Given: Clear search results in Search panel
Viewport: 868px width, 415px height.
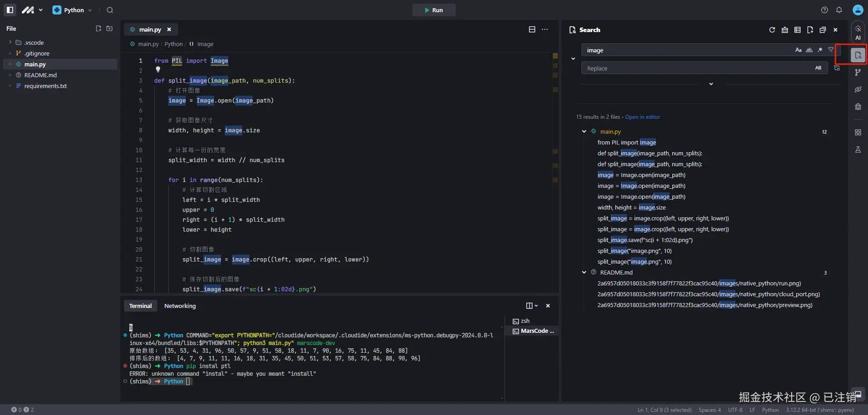Looking at the screenshot, I should 785,30.
